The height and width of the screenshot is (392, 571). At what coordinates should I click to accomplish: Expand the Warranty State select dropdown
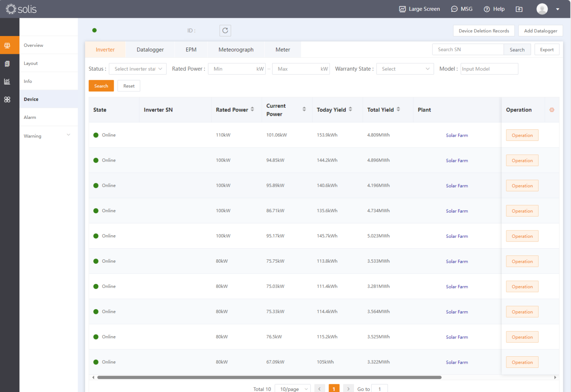pos(405,69)
